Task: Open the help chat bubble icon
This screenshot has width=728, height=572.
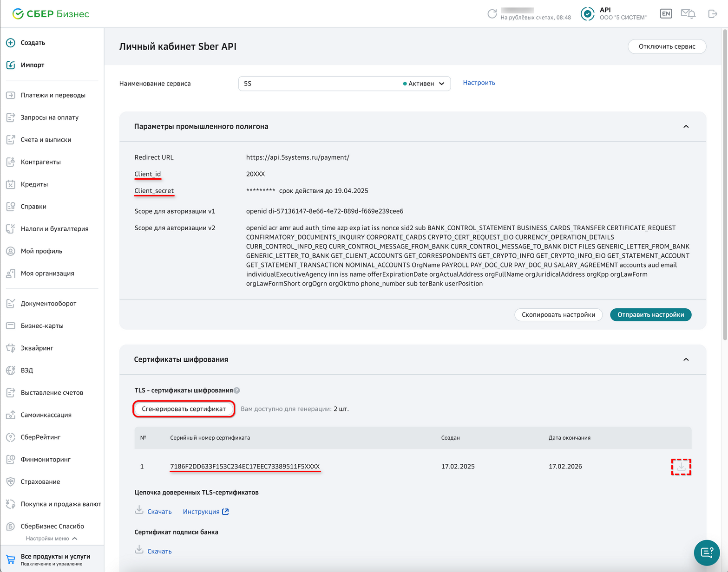Action: tap(707, 552)
